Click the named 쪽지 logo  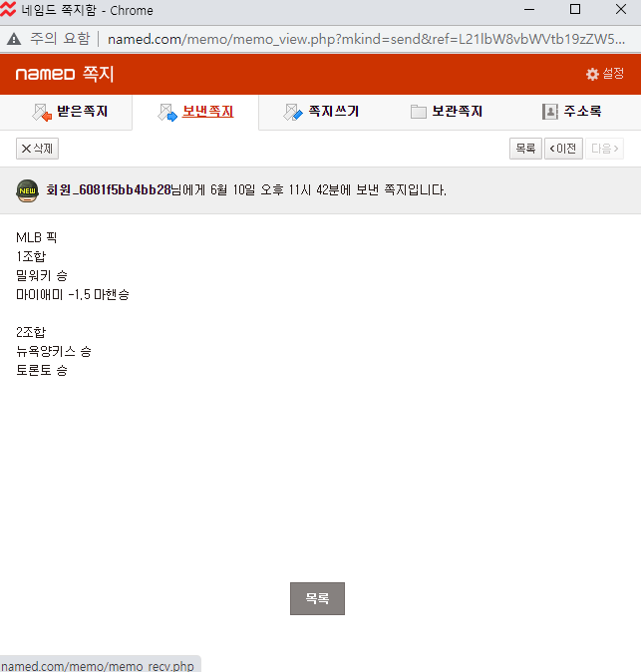click(x=65, y=74)
